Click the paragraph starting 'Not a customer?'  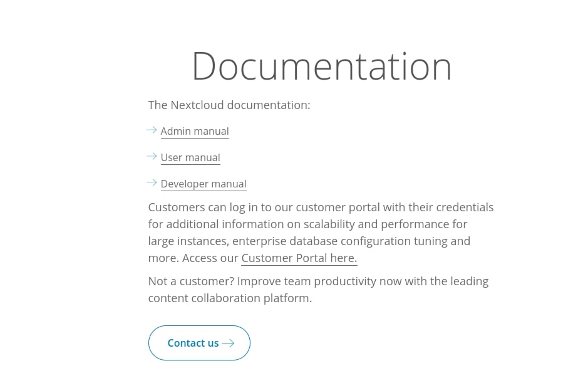pos(318,290)
